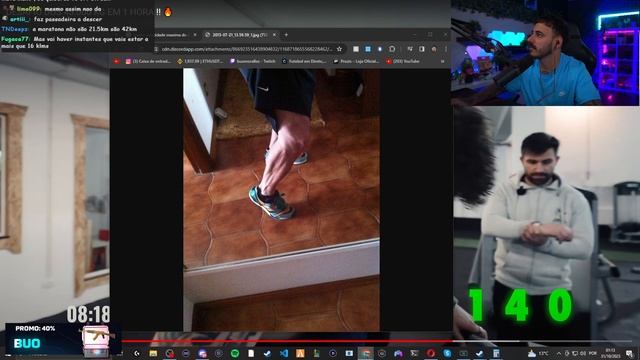Click the white square extension icon
Viewport: 640px width, 360px height.
click(x=356, y=49)
